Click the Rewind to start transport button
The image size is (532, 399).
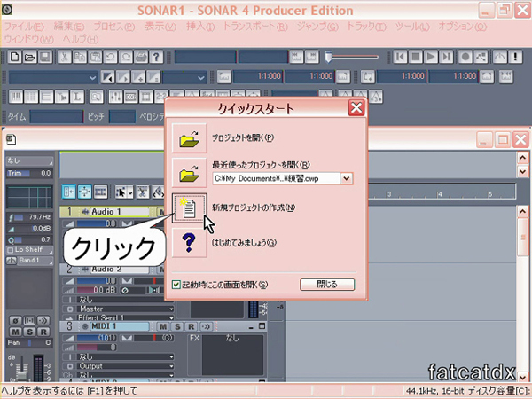click(x=400, y=57)
